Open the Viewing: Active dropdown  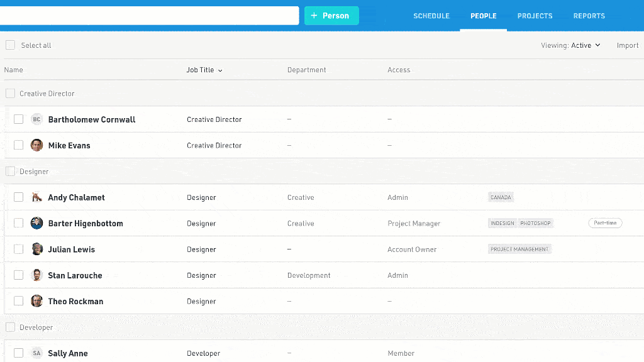pyautogui.click(x=571, y=45)
